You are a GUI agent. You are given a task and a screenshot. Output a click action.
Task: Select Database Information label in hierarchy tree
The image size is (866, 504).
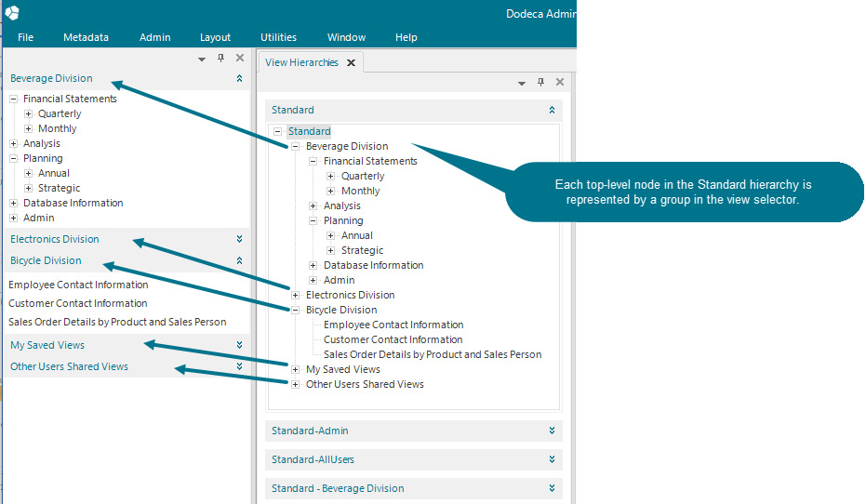pyautogui.click(x=373, y=265)
